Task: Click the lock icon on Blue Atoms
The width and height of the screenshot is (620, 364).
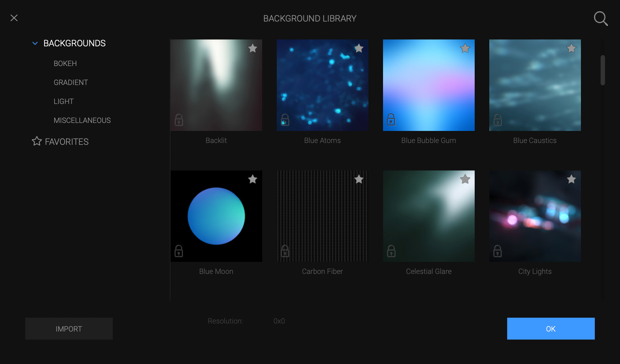Action: click(285, 120)
